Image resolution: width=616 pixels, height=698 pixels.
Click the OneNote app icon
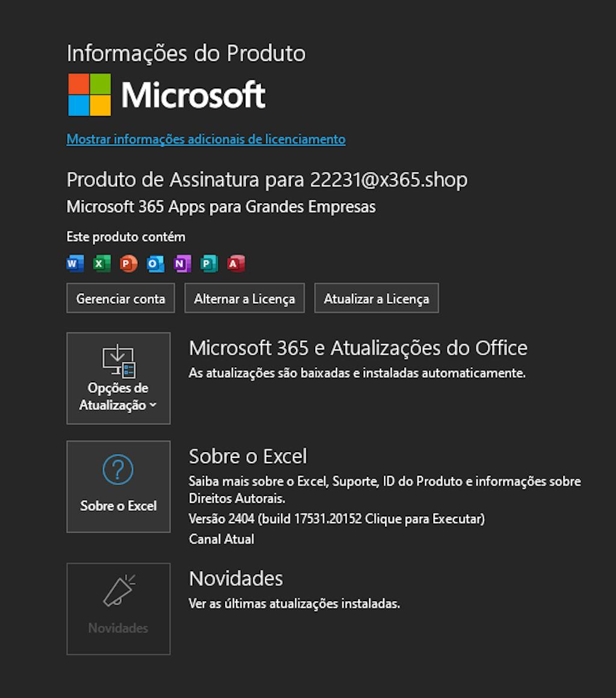pos(182,263)
